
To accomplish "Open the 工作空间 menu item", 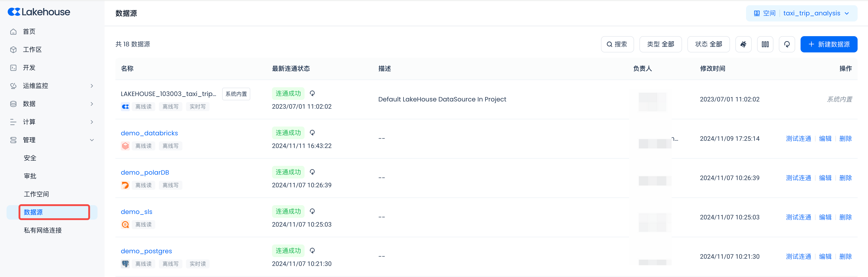I will pos(36,194).
